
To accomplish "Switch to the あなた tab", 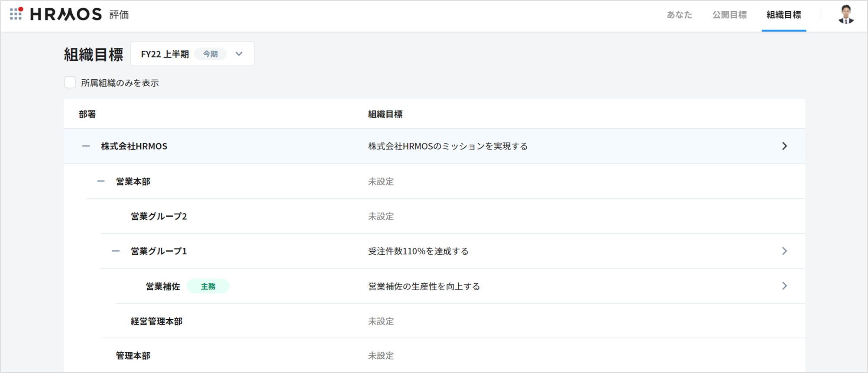I will point(679,15).
